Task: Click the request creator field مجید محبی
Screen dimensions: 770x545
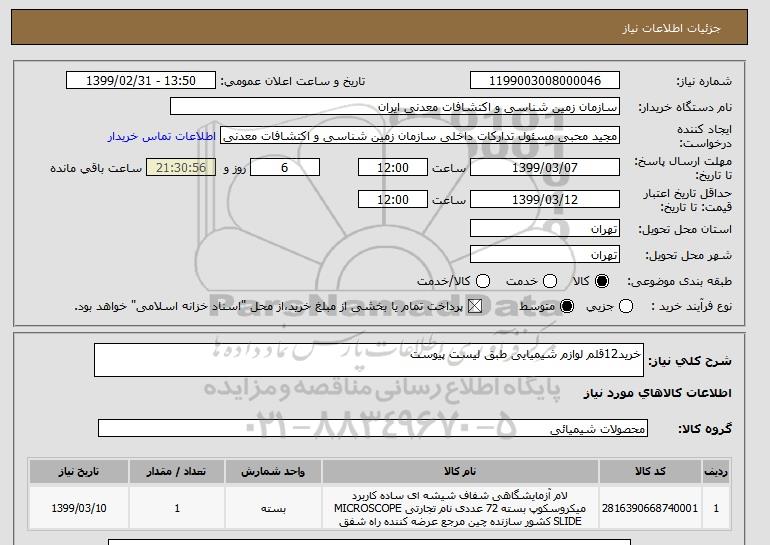Action: coord(420,136)
